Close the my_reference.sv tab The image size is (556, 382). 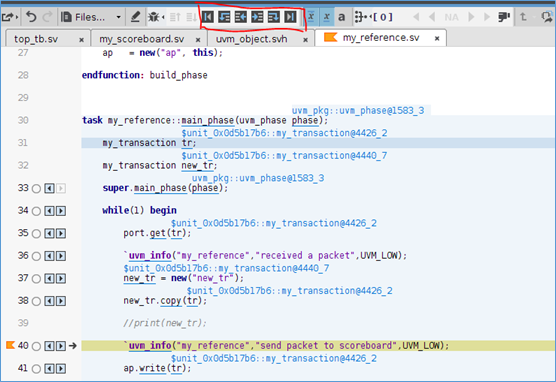[437, 38]
